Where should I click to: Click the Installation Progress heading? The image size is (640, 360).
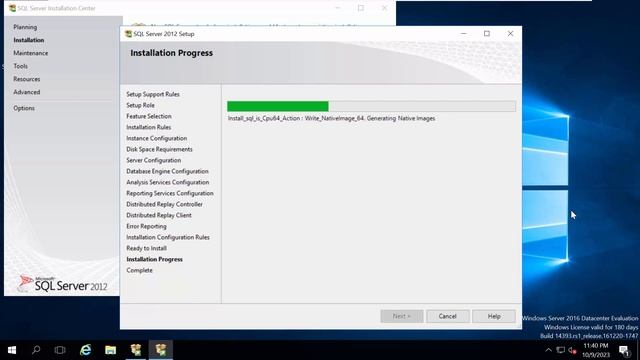171,53
